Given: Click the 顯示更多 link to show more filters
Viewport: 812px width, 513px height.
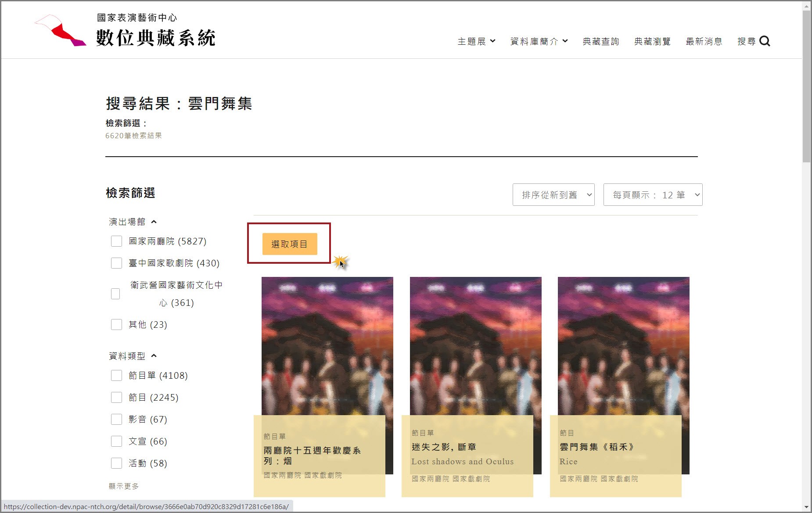Looking at the screenshot, I should (123, 486).
